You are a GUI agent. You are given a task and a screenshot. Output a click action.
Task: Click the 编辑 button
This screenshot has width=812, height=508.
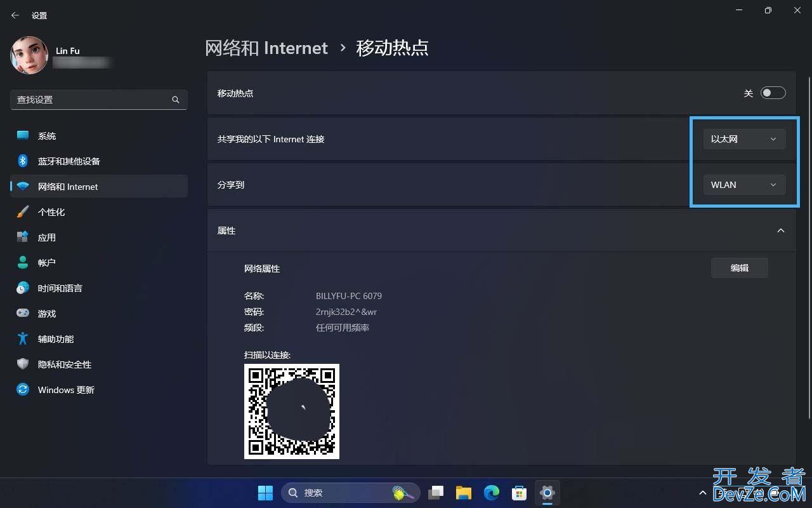(740, 268)
